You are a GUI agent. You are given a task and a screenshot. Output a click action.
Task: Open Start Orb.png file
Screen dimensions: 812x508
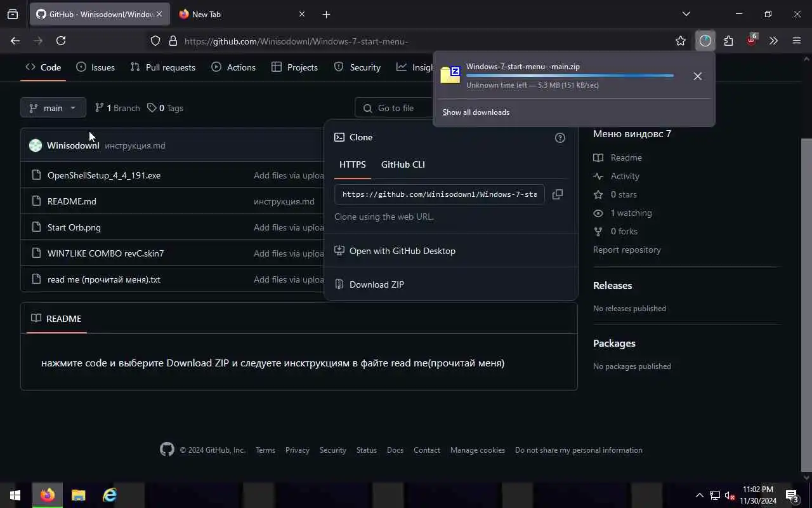click(x=74, y=227)
